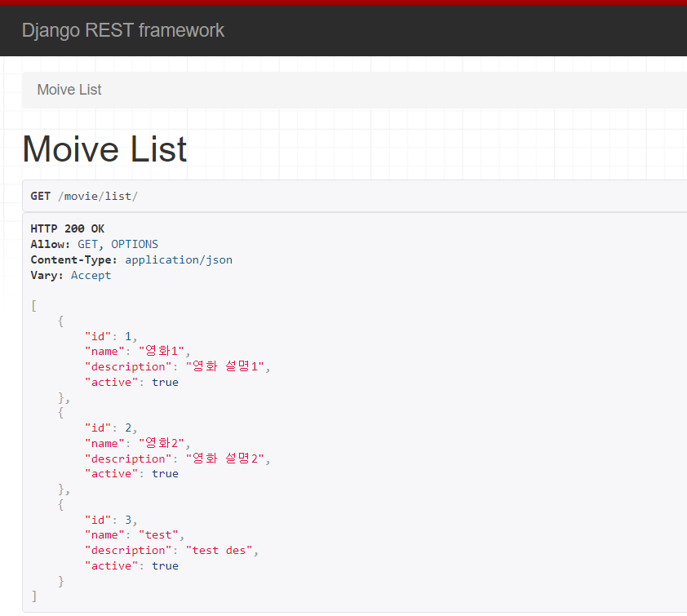Click the name value "test"

point(158,535)
